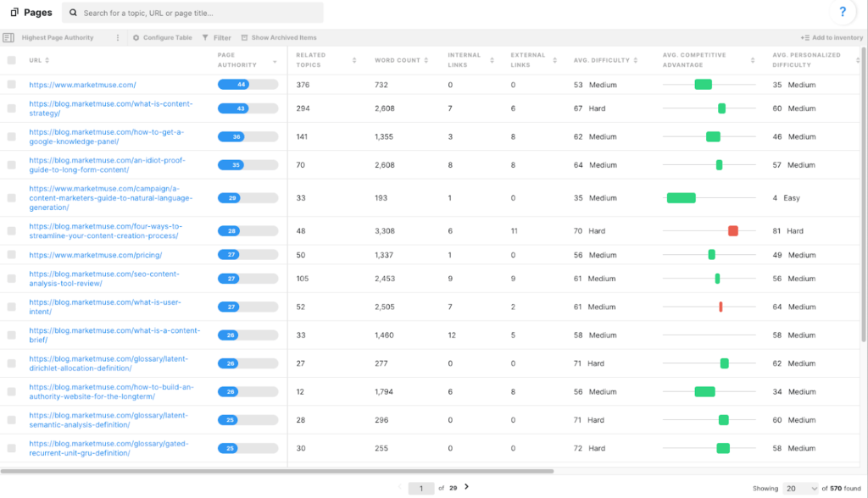The width and height of the screenshot is (868, 498).
Task: Open the three-dot view options menu
Action: (x=117, y=37)
